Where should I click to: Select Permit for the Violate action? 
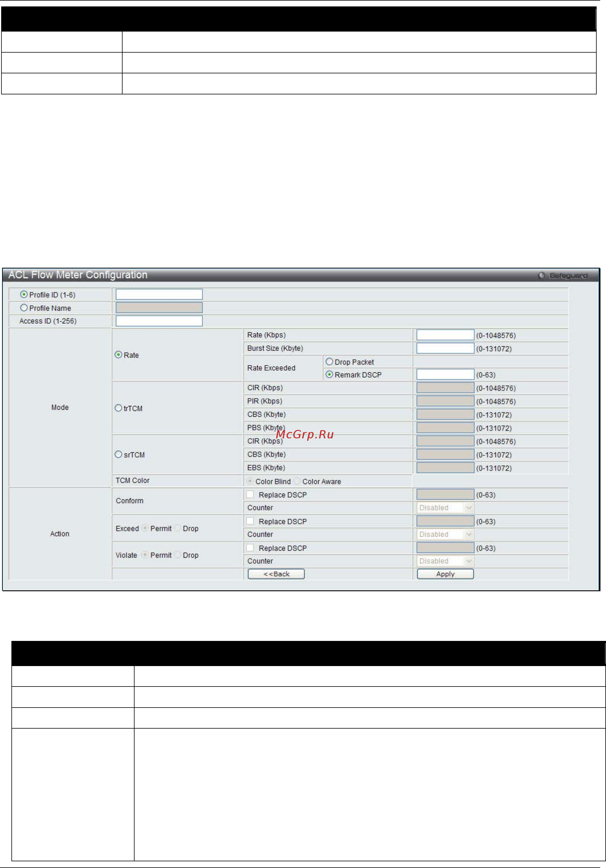tap(145, 555)
